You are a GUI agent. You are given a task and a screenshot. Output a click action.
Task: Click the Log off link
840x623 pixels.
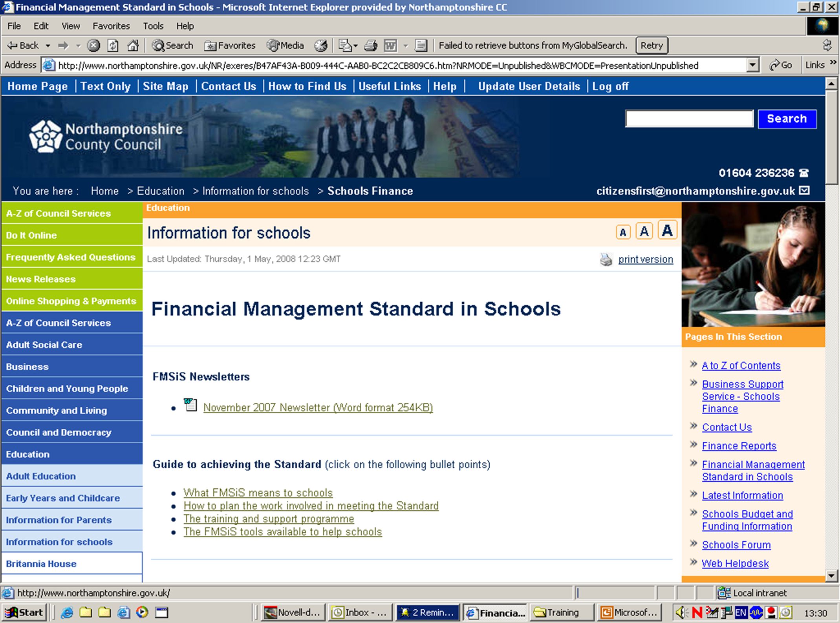(x=610, y=86)
